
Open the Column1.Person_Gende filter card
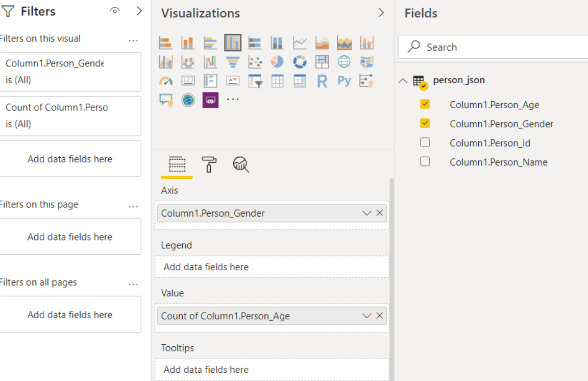click(70, 72)
